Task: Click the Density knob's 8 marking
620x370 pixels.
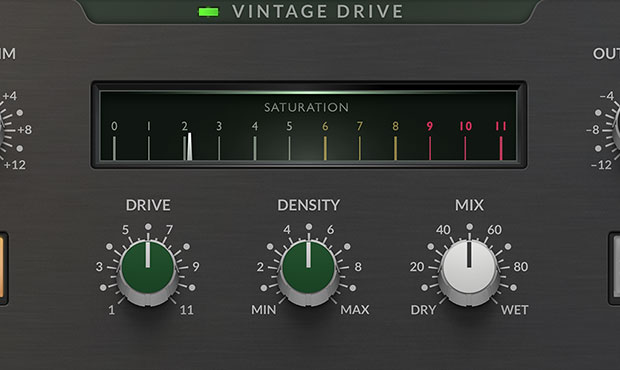Action: coord(358,267)
